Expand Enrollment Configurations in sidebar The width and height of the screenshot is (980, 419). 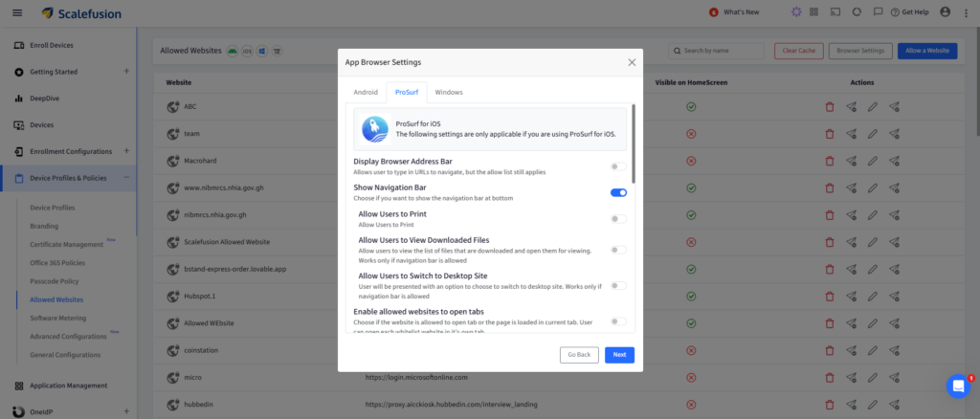(126, 150)
